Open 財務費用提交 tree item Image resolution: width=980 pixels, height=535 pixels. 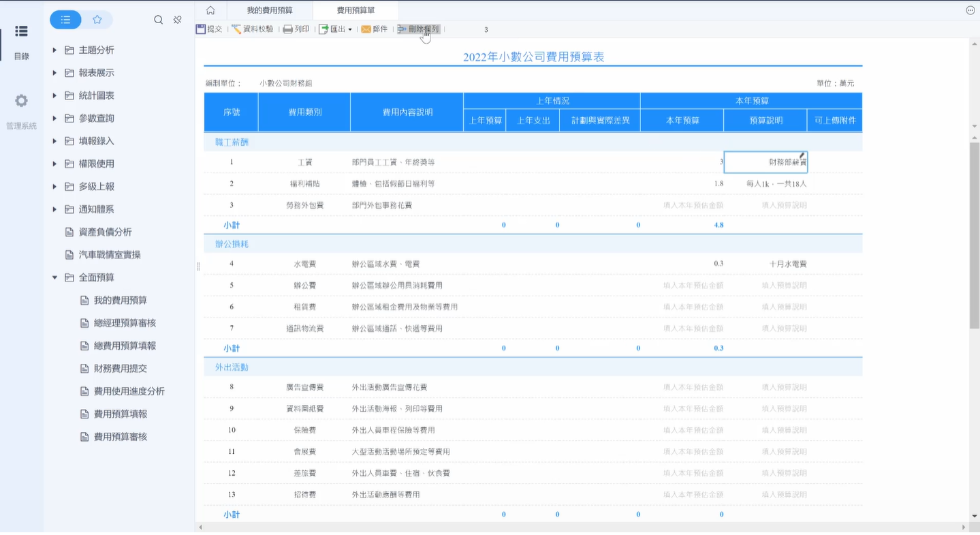pyautogui.click(x=113, y=369)
